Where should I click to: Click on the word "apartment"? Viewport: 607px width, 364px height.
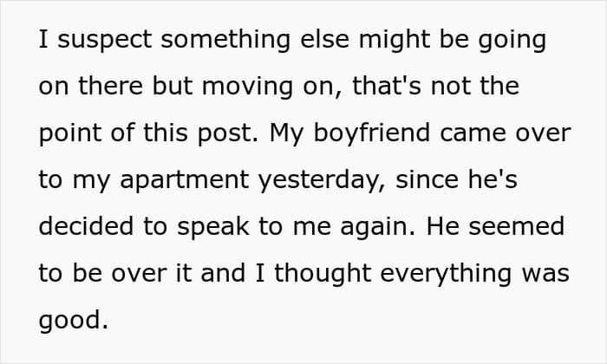coord(184,181)
